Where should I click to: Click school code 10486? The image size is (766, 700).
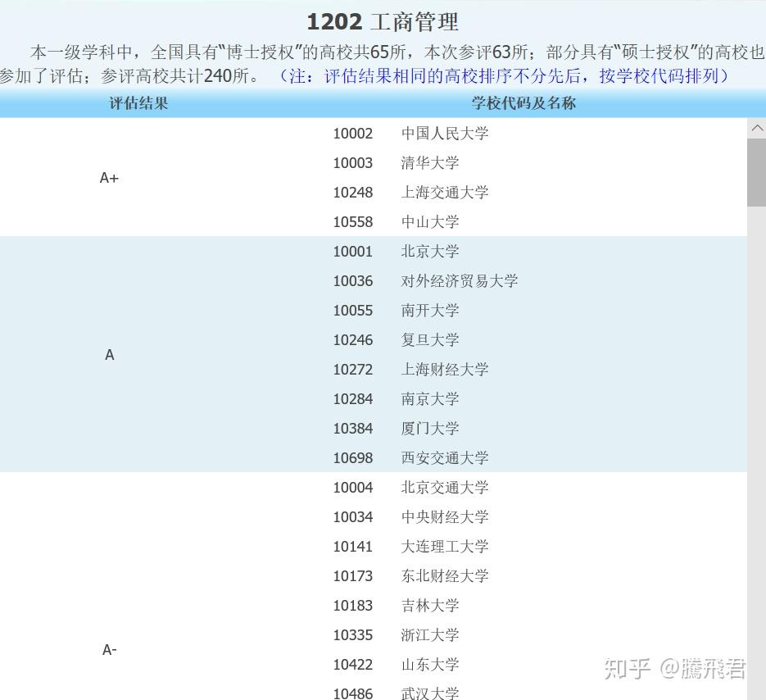(353, 693)
